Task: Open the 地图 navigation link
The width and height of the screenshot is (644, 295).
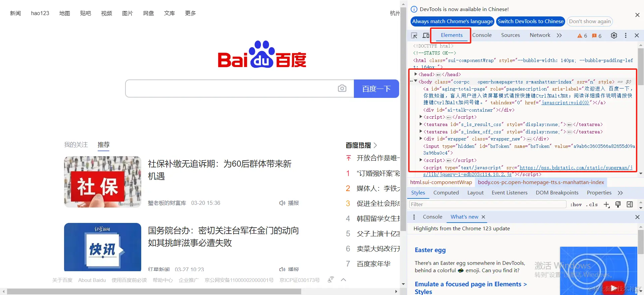Action: pyautogui.click(x=64, y=13)
